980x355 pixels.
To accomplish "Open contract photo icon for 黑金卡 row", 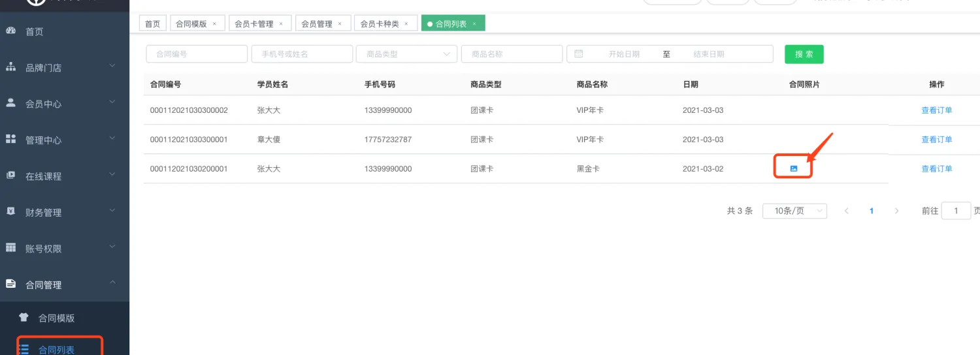I will tap(793, 168).
